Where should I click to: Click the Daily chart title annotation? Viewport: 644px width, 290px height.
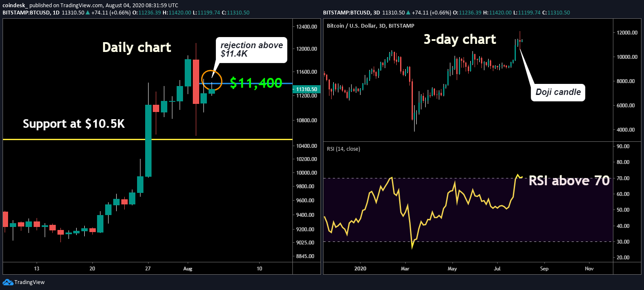[137, 47]
